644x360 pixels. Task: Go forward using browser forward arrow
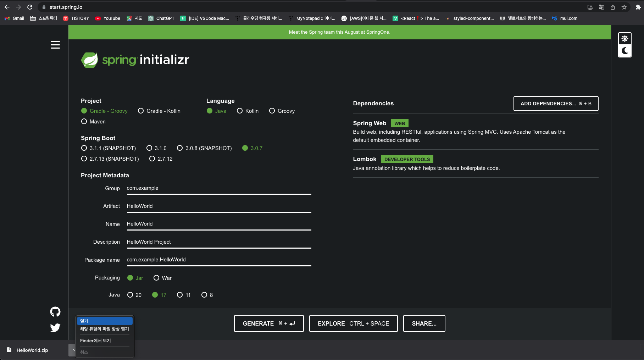tap(18, 7)
